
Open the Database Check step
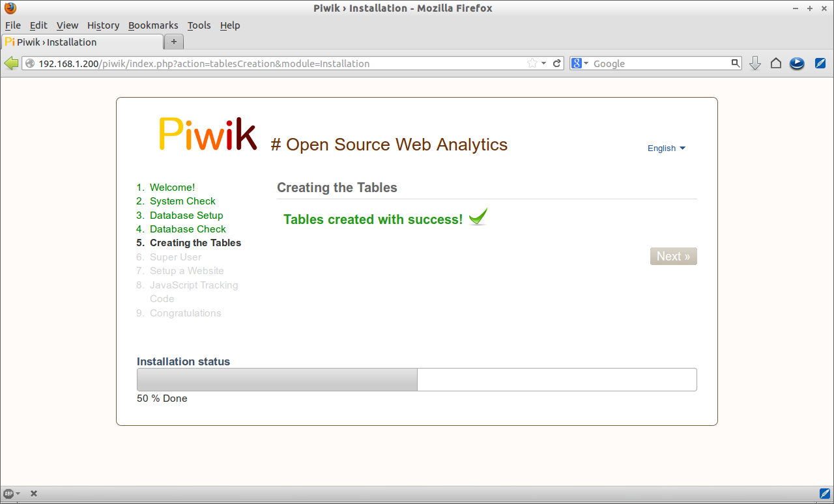coord(188,229)
